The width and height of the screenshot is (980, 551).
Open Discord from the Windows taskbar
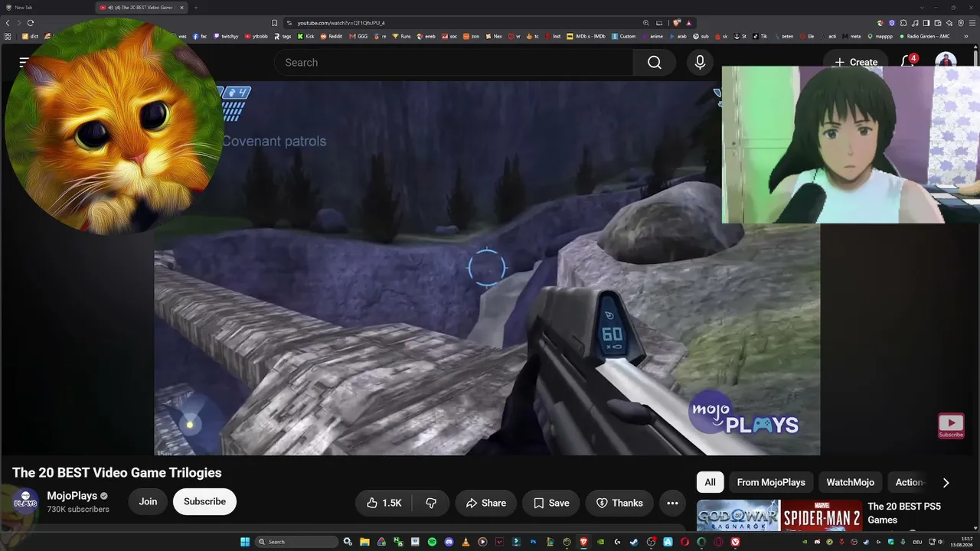point(449,542)
